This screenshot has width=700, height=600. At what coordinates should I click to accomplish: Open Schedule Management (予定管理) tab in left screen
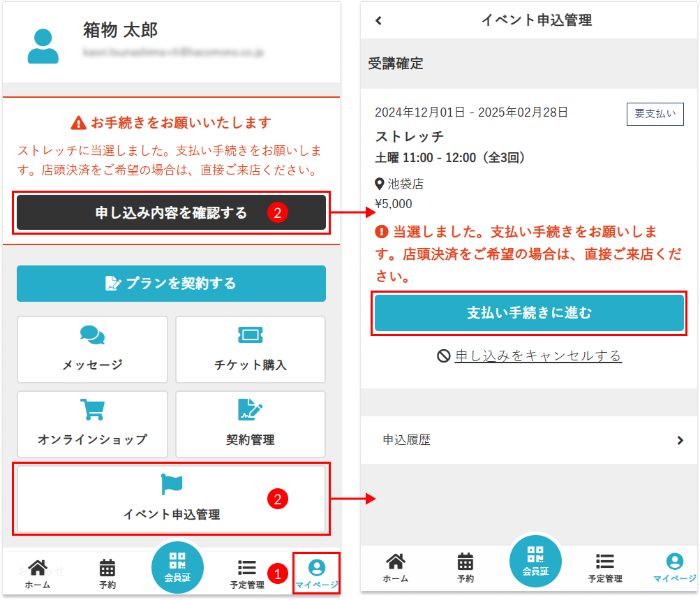point(246,573)
